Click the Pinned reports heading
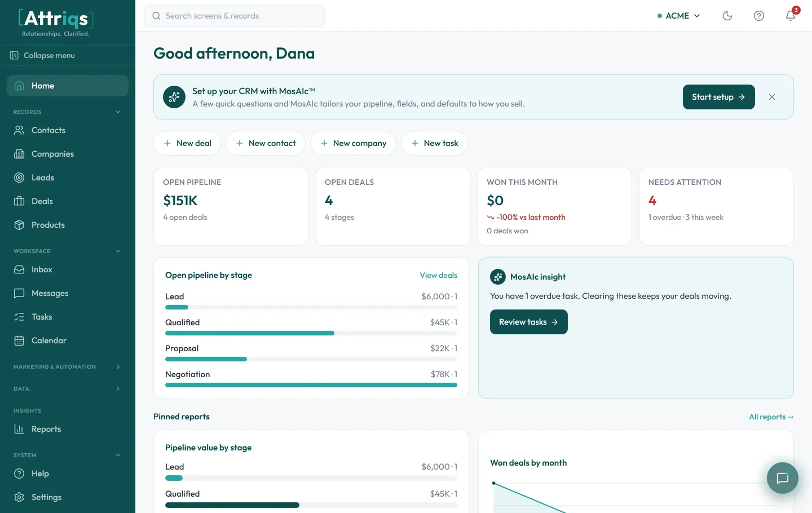This screenshot has width=812, height=513. click(x=182, y=417)
